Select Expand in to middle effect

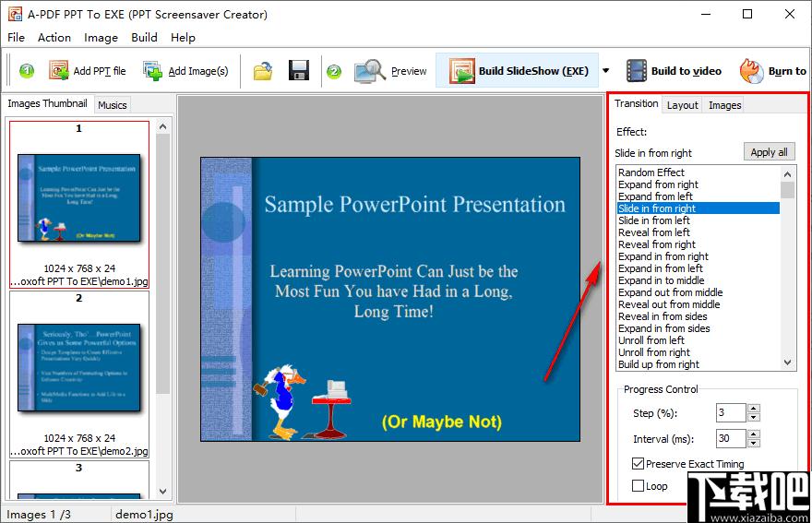(x=699, y=280)
